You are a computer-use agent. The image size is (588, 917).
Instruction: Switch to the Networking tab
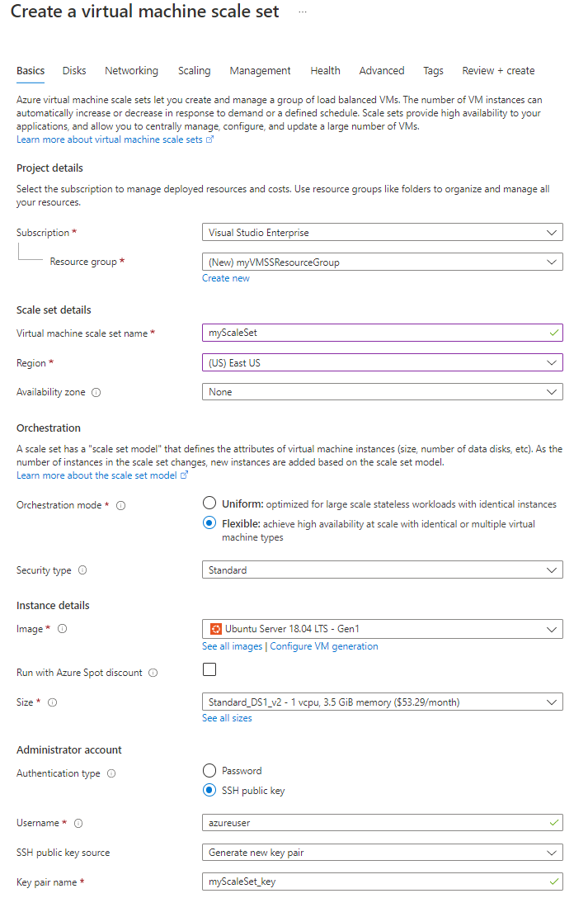(x=131, y=71)
